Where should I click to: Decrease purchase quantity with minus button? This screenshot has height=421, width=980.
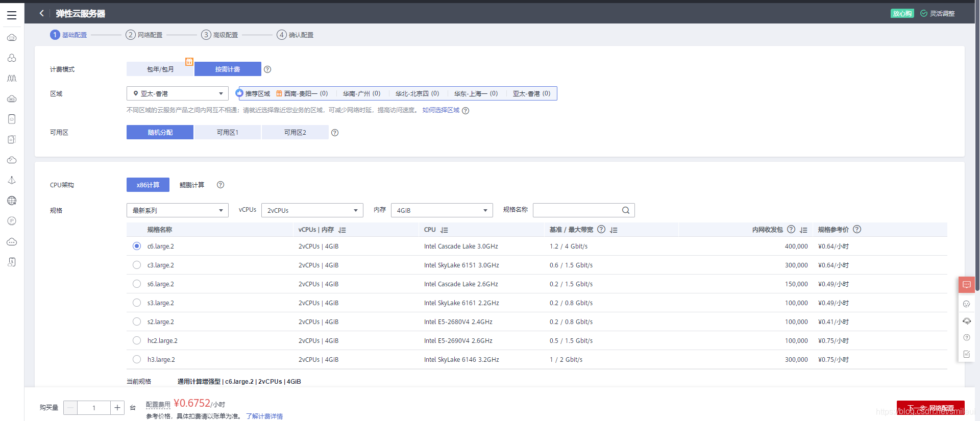[x=70, y=408]
